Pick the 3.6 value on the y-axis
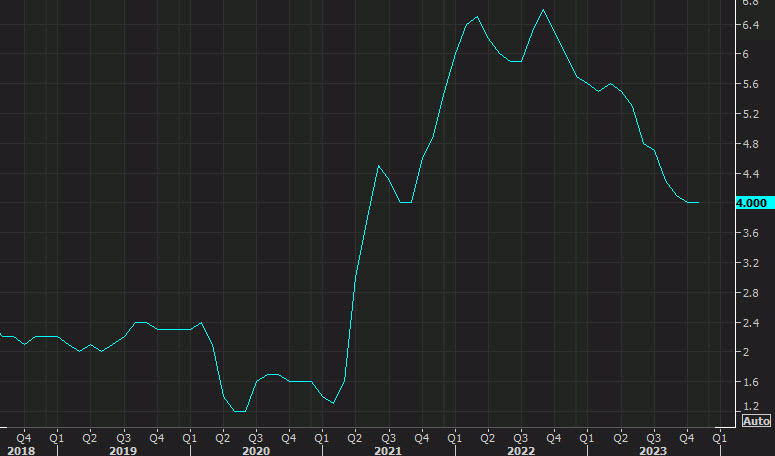 coord(749,233)
